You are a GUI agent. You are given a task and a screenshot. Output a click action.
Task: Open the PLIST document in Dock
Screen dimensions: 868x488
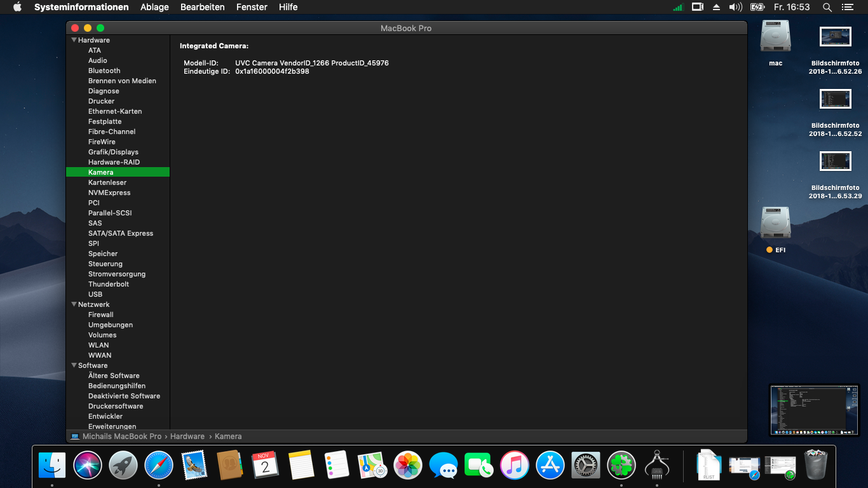tap(708, 465)
